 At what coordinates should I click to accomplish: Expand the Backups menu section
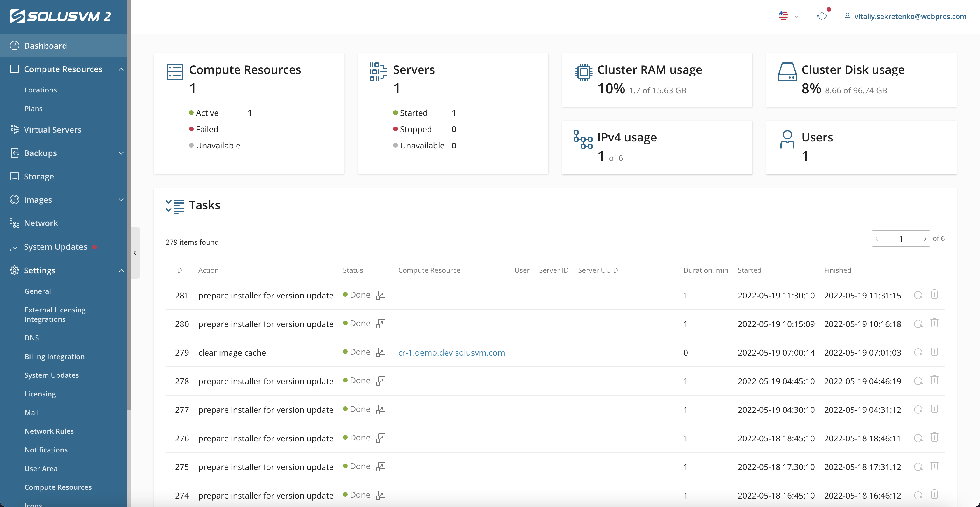pyautogui.click(x=121, y=153)
